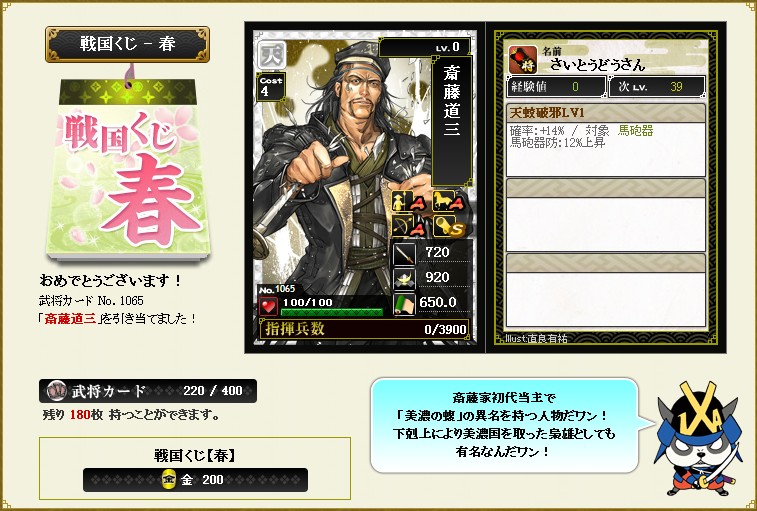Click the weapon aptitude S icon

tap(448, 226)
